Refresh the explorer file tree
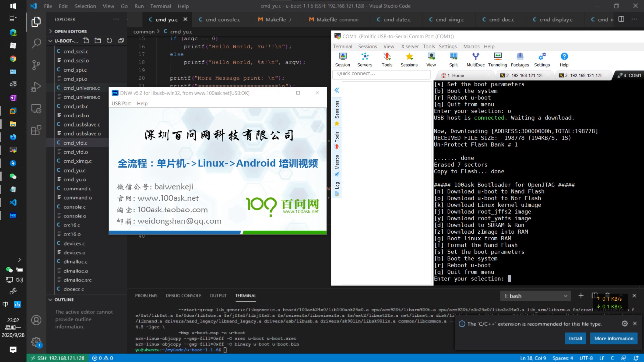This screenshot has height=362, width=644. click(109, 41)
